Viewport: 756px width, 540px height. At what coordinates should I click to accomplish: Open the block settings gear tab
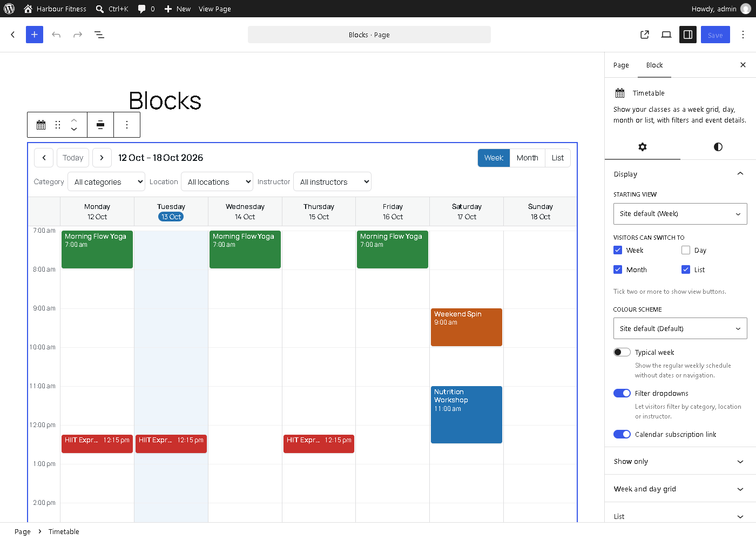643,147
